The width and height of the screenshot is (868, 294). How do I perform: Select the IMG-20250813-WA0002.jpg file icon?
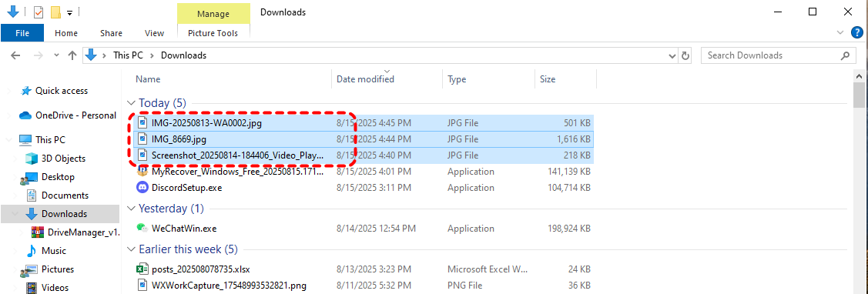[142, 123]
